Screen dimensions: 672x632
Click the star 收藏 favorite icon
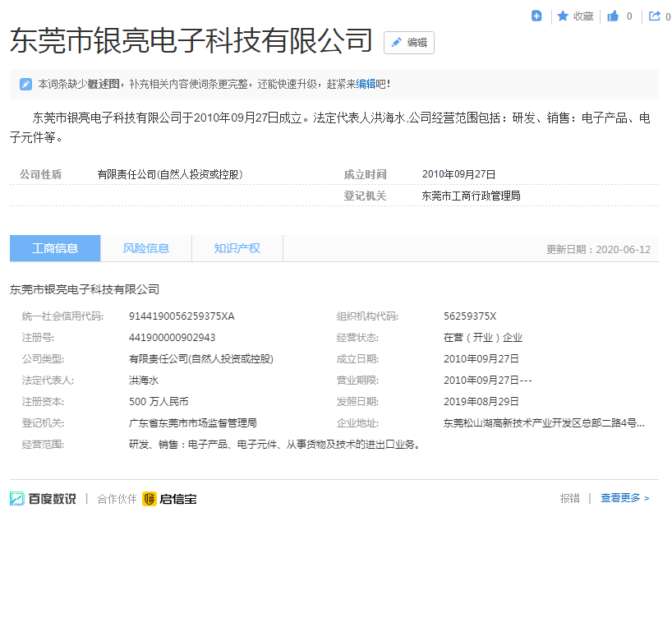click(563, 16)
